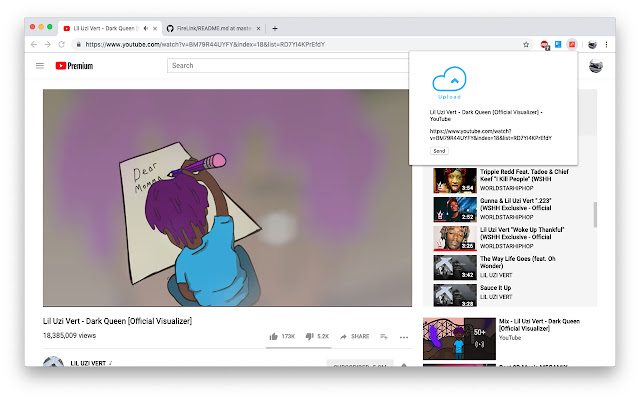This screenshot has height=400, width=640.
Task: Click the 18,385,009 views text
Action: pyautogui.click(x=69, y=336)
